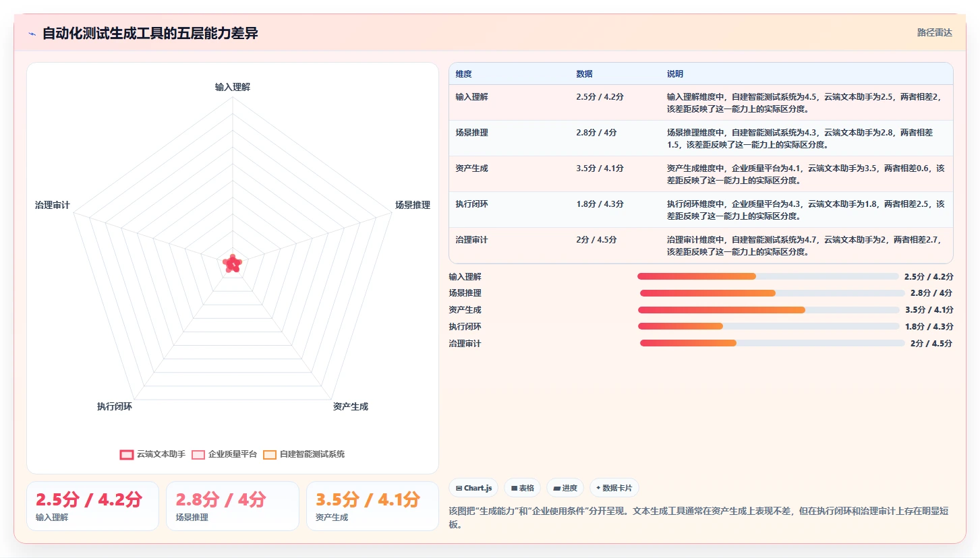Click the 治理审计 radar axis label
This screenshot has height=558, width=980.
pos(53,205)
